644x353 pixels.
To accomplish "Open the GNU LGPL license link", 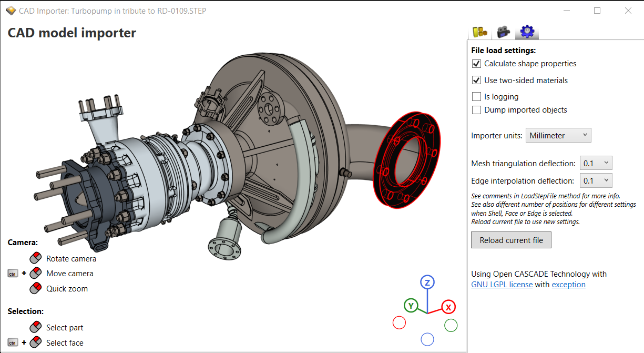I will 502,285.
